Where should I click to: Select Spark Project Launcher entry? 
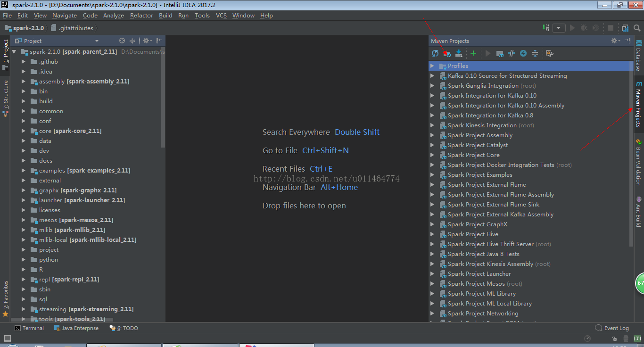479,274
